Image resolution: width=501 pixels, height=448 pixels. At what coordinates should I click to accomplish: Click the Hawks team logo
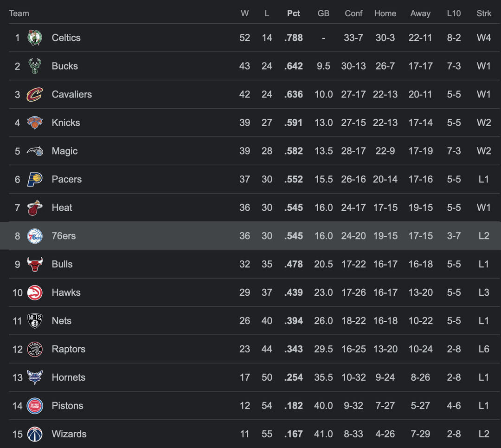[35, 292]
